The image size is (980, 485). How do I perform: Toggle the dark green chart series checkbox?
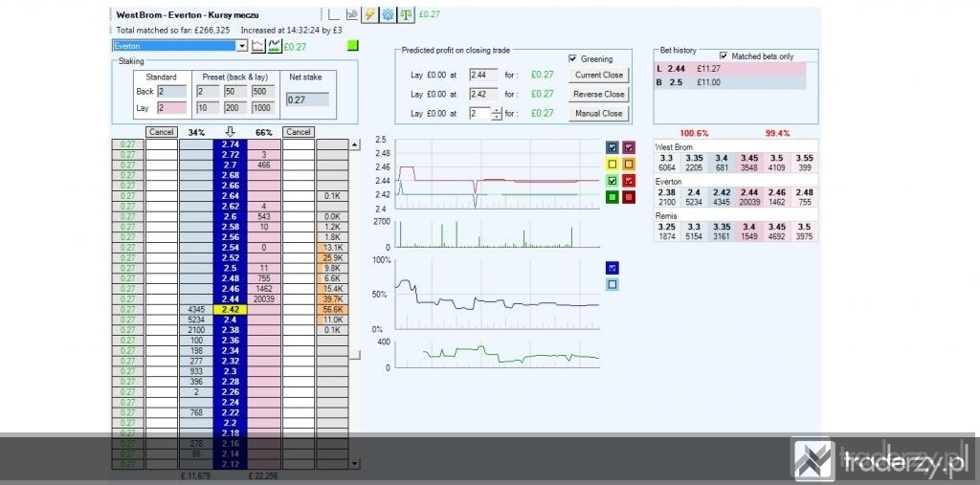[x=612, y=197]
